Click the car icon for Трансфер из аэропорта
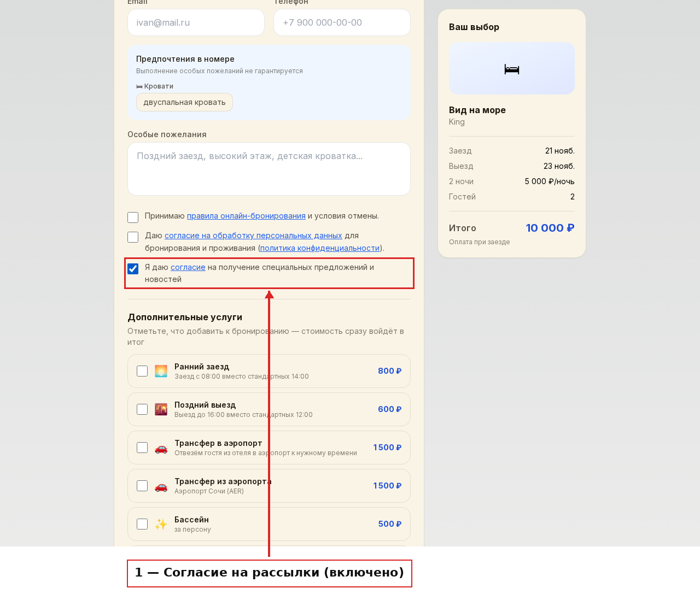The width and height of the screenshot is (700, 600). point(161,486)
